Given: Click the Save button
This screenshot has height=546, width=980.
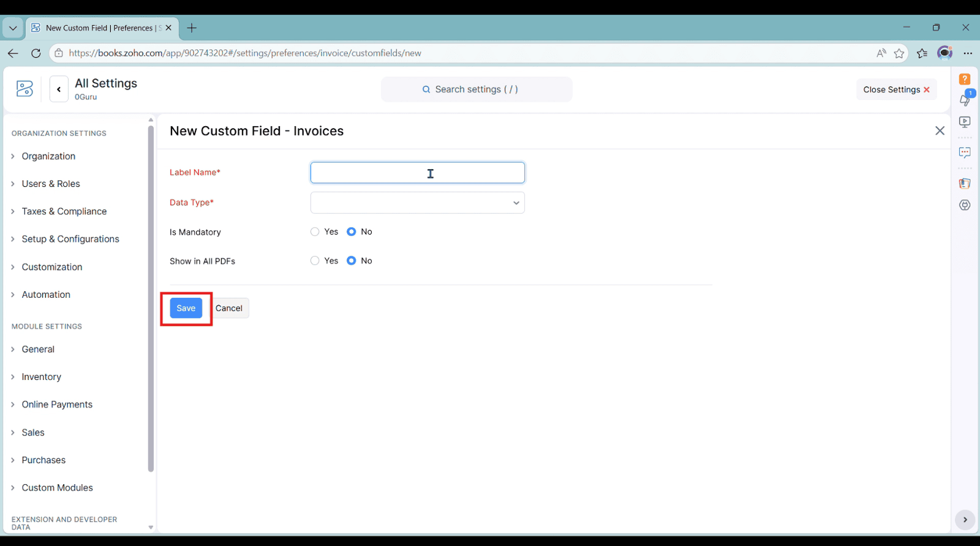Looking at the screenshot, I should click(x=186, y=308).
